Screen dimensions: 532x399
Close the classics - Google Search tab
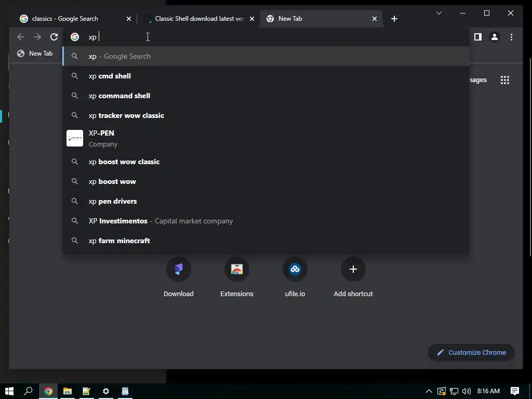(129, 19)
